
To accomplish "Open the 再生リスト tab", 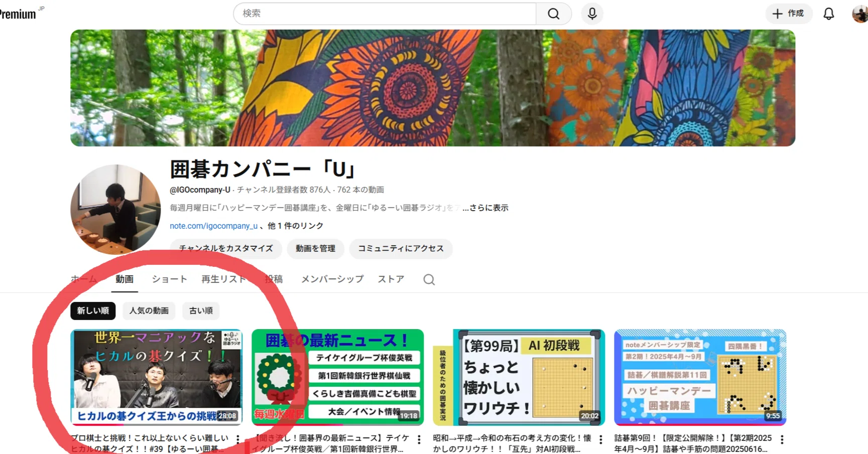I will [x=224, y=279].
